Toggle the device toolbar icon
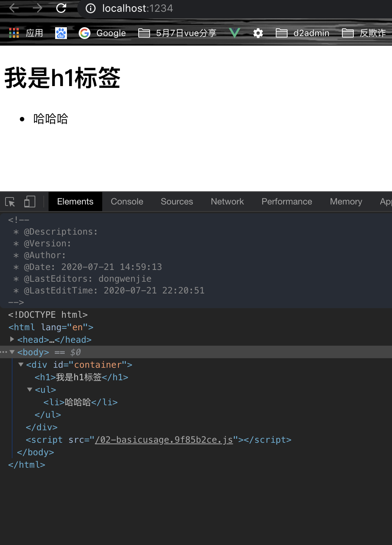 point(29,202)
